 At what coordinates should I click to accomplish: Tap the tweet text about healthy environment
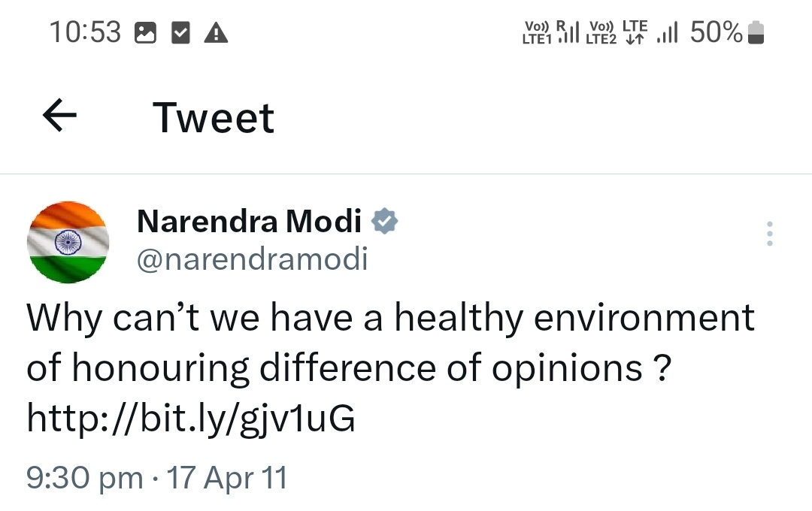pos(391,343)
